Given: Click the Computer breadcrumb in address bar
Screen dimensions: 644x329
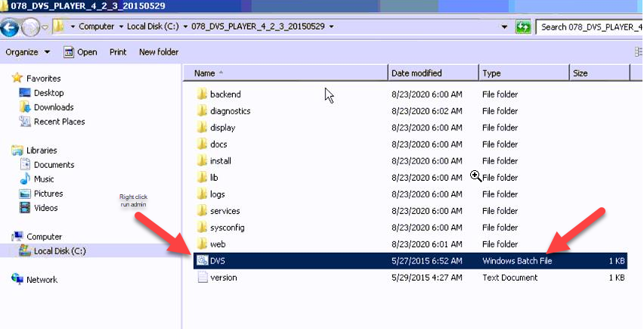Looking at the screenshot, I should 96,26.
